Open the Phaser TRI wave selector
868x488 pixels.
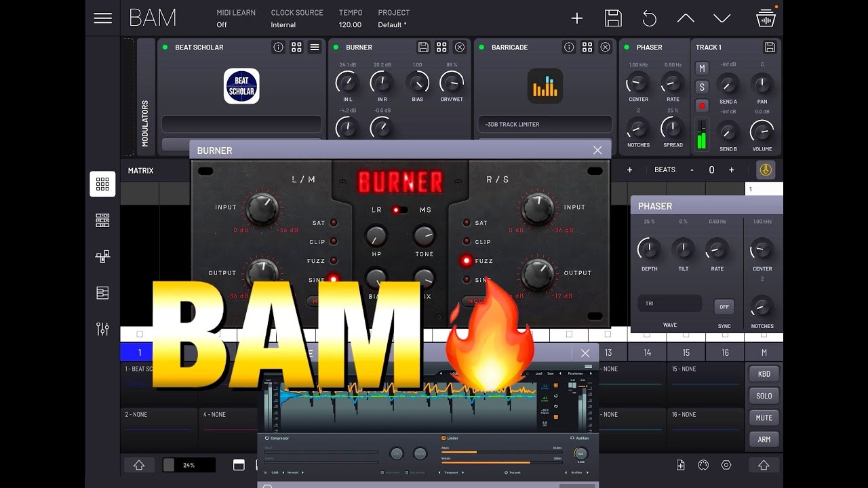[x=670, y=304]
